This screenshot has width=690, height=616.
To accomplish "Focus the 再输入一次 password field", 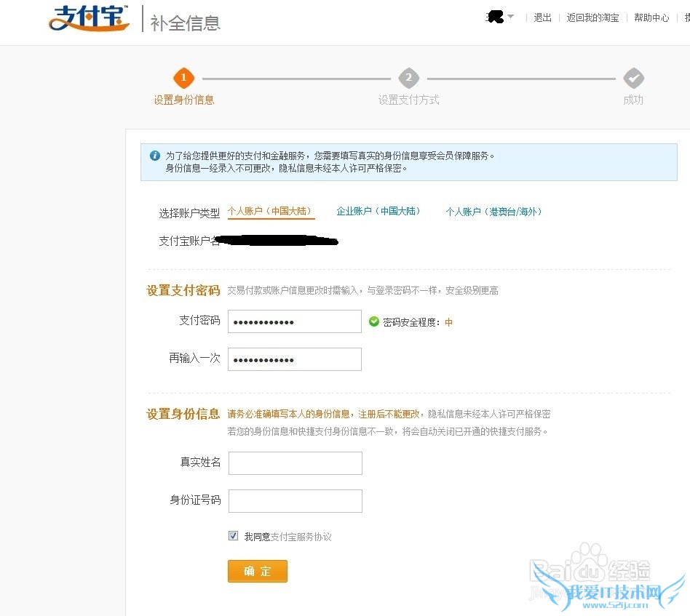I will [x=294, y=359].
